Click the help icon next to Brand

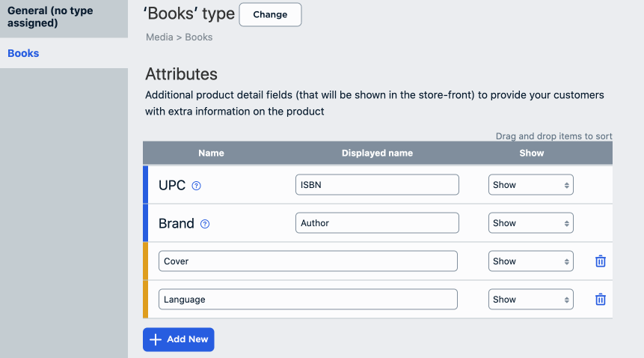pyautogui.click(x=205, y=224)
